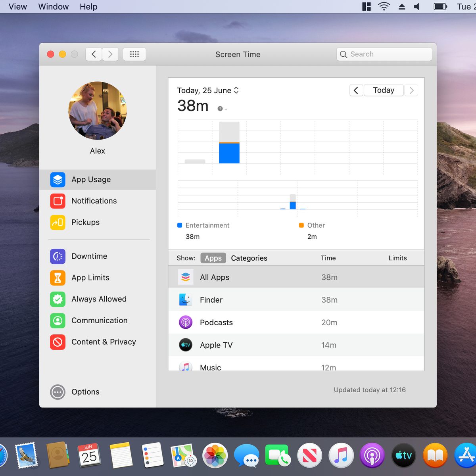
Task: Open Books from the Dock
Action: [435, 455]
